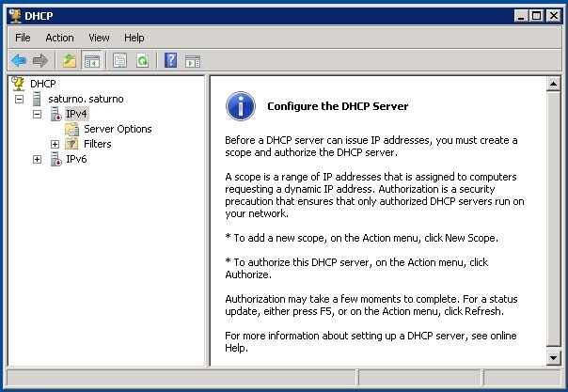
Task: Click the green Refresh toolbar icon
Action: 142,61
